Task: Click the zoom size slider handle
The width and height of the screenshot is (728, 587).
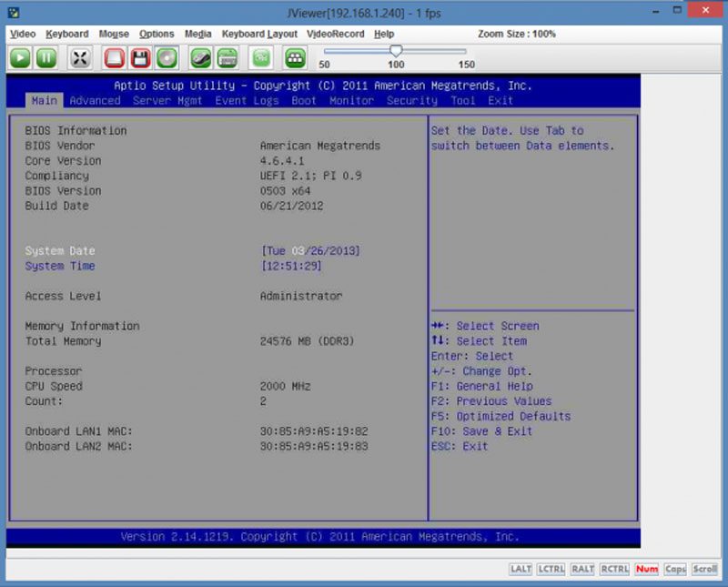Action: 396,51
